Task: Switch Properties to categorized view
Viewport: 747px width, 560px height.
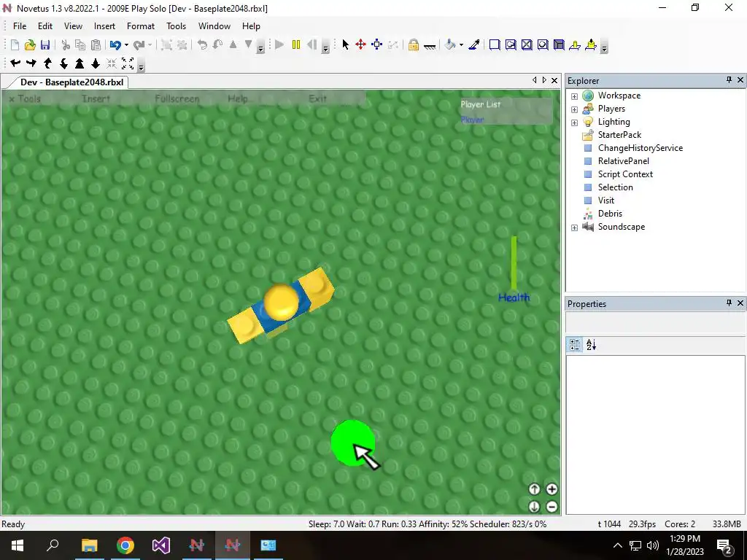Action: pyautogui.click(x=575, y=345)
